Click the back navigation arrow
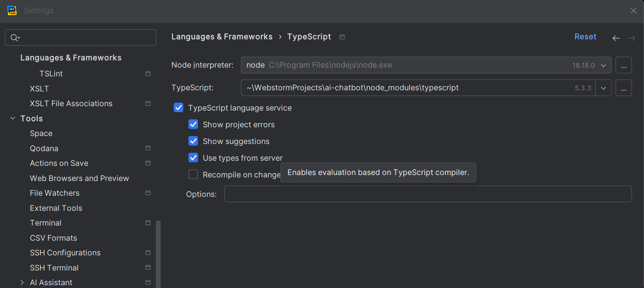The width and height of the screenshot is (644, 288). point(616,38)
